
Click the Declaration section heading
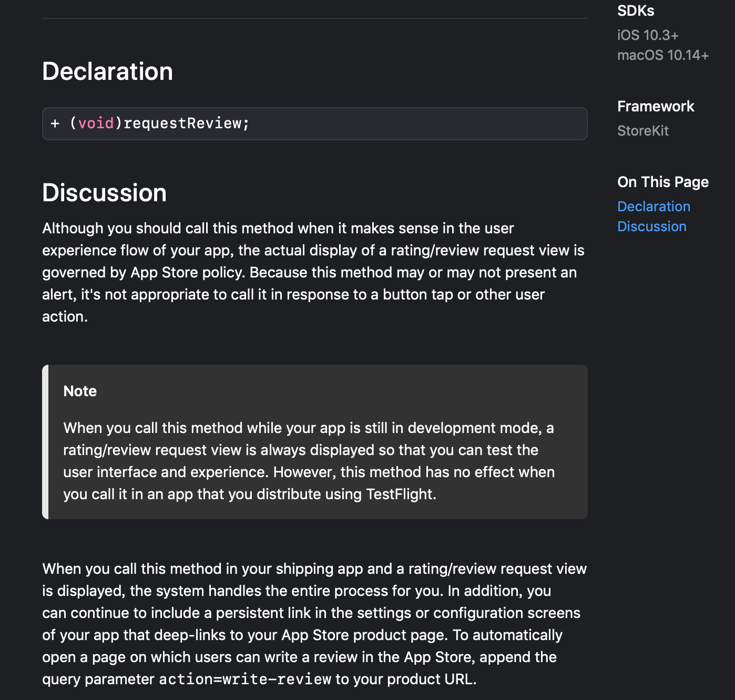(x=107, y=71)
